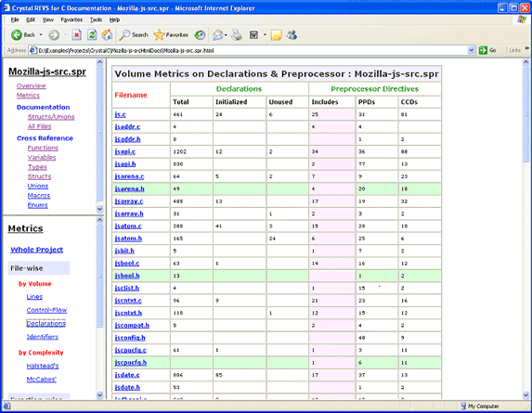Open the Variables cross reference link
This screenshot has height=413, width=532.
[x=42, y=158]
